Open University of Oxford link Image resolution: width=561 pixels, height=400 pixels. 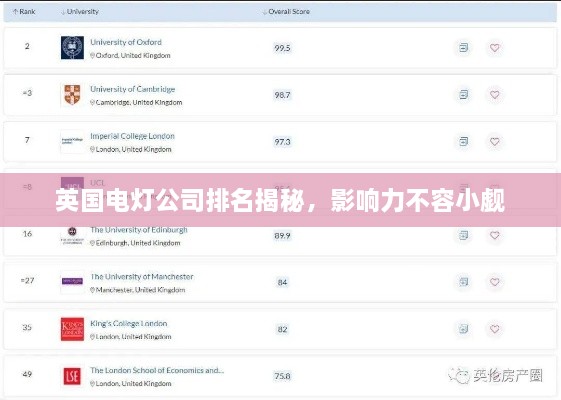[126, 42]
